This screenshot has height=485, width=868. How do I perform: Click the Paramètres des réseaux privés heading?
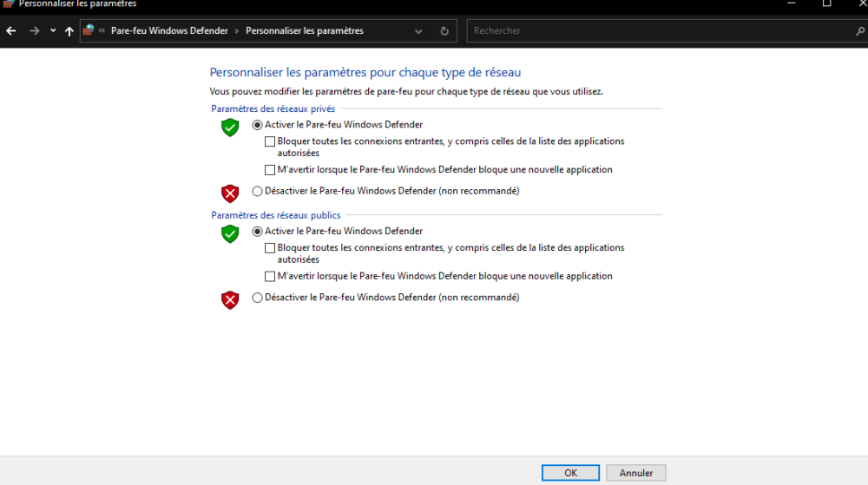pyautogui.click(x=273, y=109)
